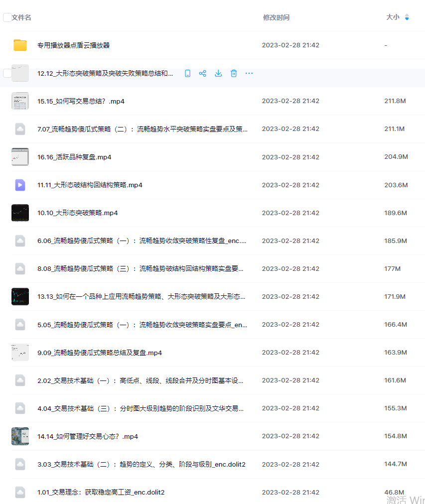Click the 177M size value
This screenshot has width=425, height=504.
coord(392,269)
